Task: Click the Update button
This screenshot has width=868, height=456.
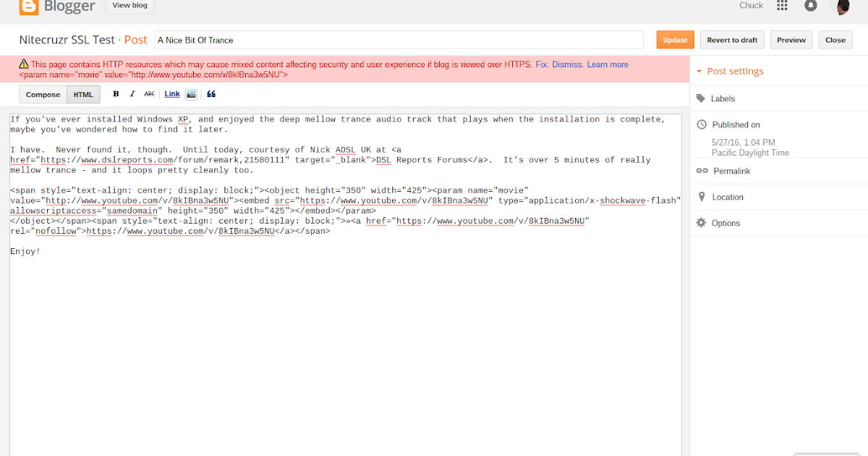Action: [x=675, y=40]
